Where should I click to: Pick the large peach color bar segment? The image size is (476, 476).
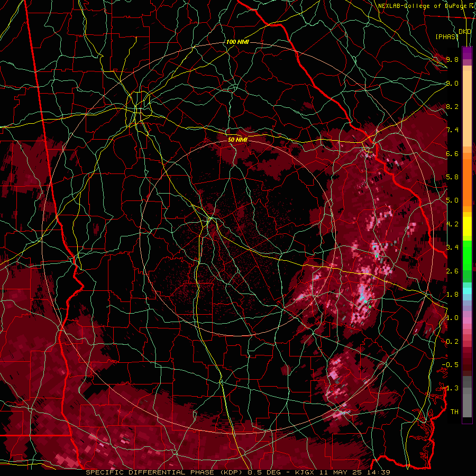[467, 109]
